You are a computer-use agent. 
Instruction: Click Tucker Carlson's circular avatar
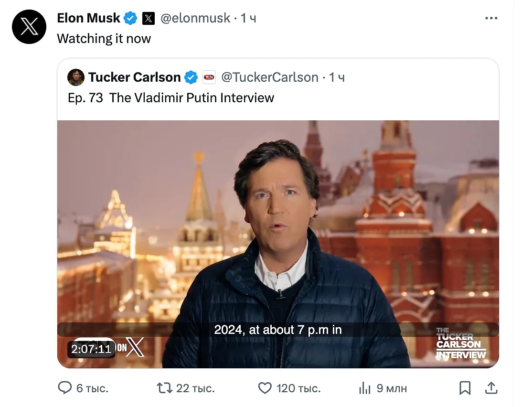tap(76, 77)
